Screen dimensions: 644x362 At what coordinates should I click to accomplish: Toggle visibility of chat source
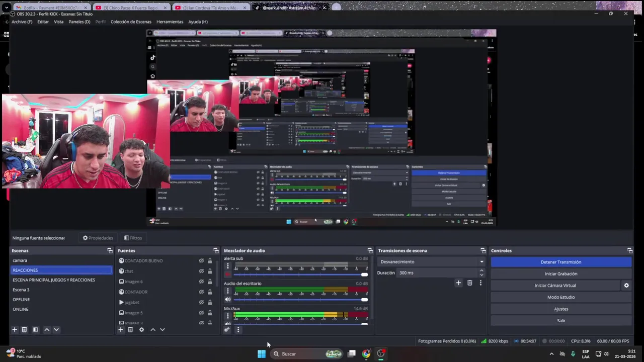coord(201,271)
